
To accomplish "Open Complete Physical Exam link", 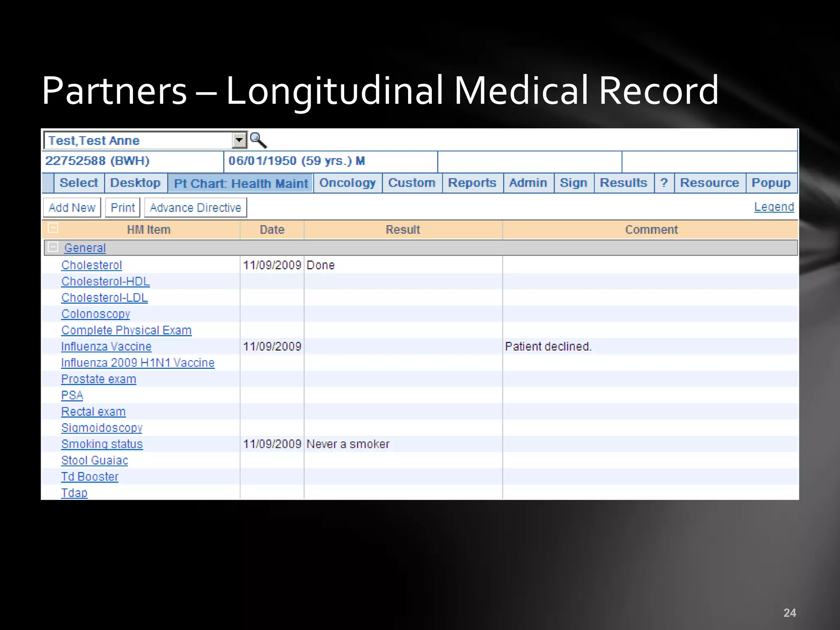I will click(126, 330).
